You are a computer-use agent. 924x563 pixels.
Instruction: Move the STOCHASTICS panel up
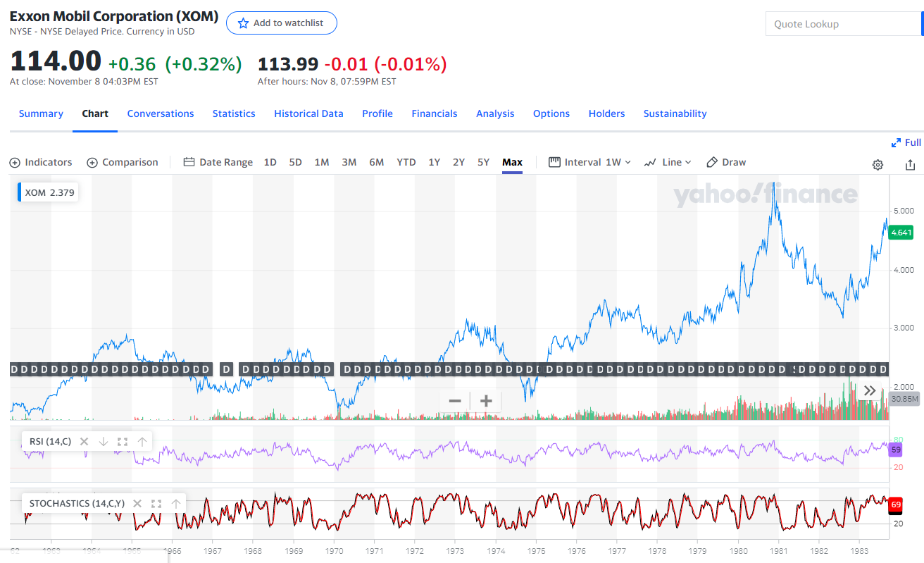click(176, 504)
